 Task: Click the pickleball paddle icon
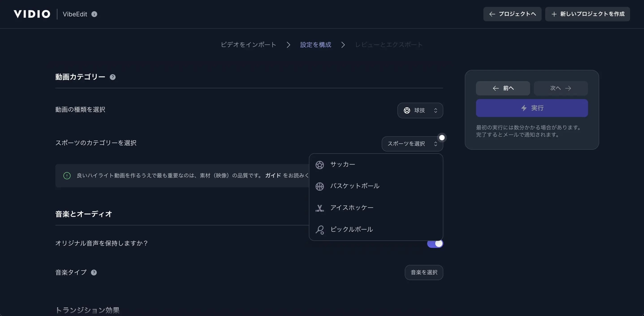pos(319,230)
